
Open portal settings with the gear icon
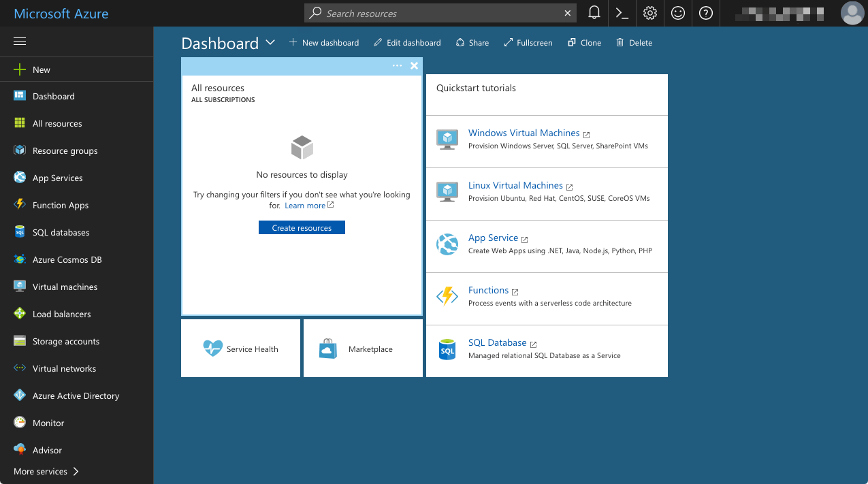[649, 13]
